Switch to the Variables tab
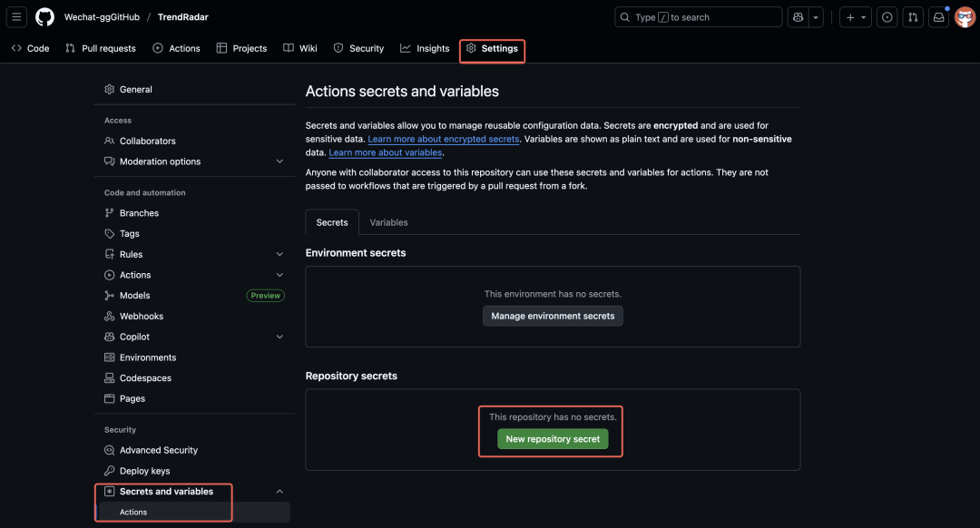Screen dimensions: 980x528 388,221
